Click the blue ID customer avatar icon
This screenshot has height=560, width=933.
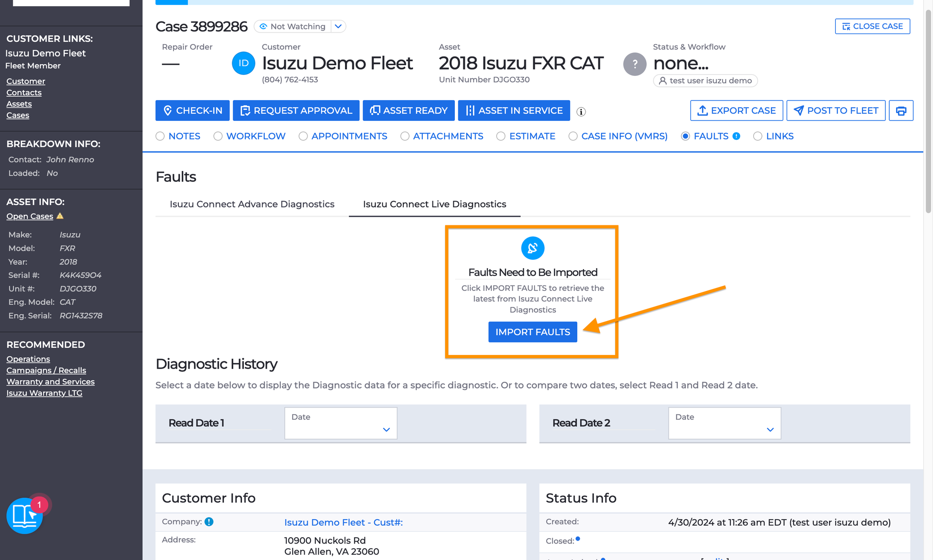(x=243, y=63)
